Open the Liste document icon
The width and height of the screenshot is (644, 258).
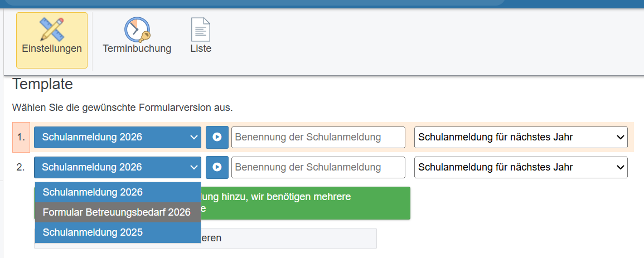pos(201,30)
